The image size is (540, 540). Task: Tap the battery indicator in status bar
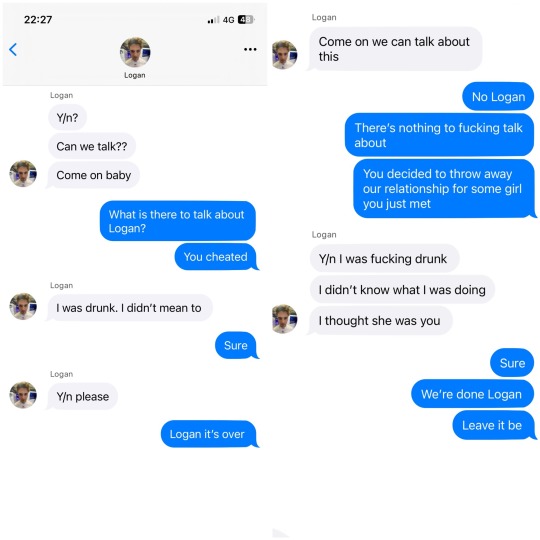click(246, 20)
